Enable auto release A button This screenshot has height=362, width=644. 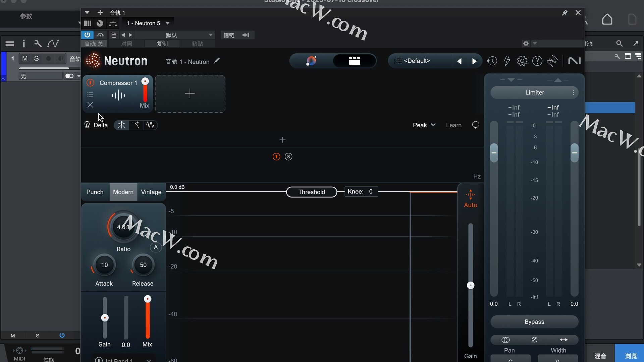tap(156, 247)
